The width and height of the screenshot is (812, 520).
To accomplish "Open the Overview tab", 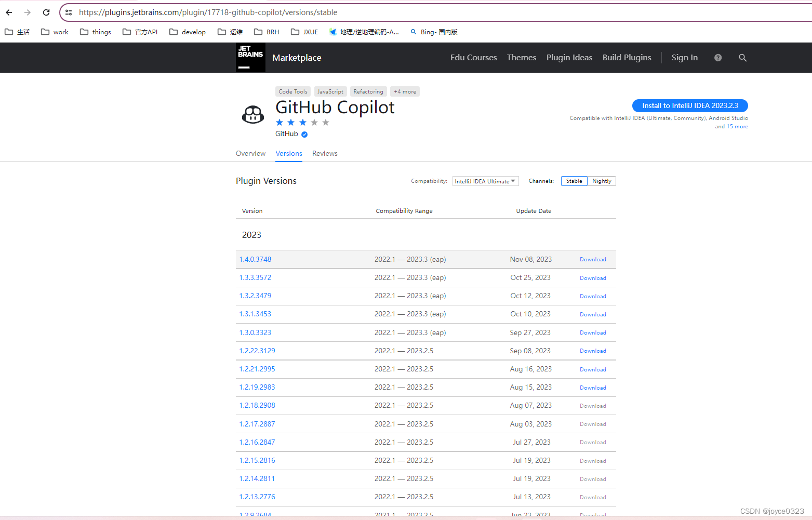I will pyautogui.click(x=250, y=153).
